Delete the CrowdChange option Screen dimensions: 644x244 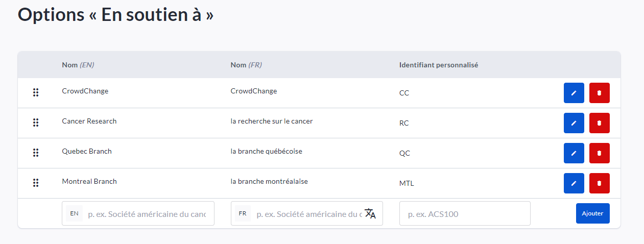[x=599, y=93]
